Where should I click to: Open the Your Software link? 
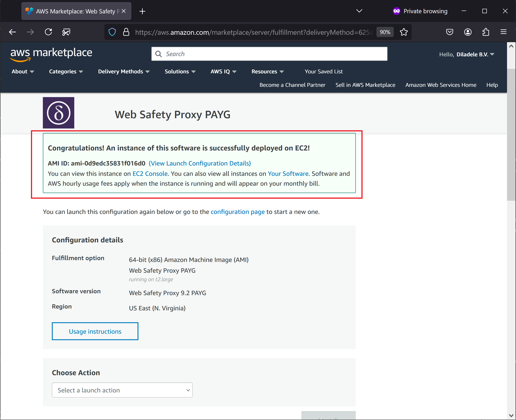288,174
